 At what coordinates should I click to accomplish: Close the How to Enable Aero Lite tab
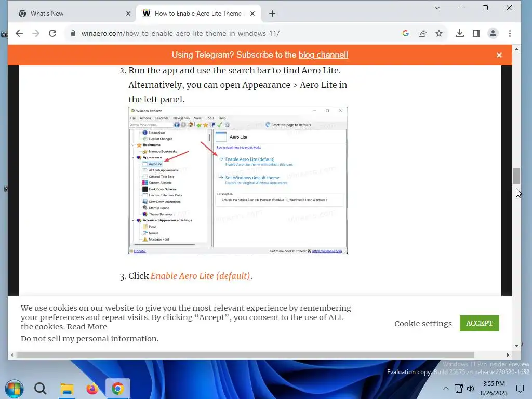[x=252, y=14]
